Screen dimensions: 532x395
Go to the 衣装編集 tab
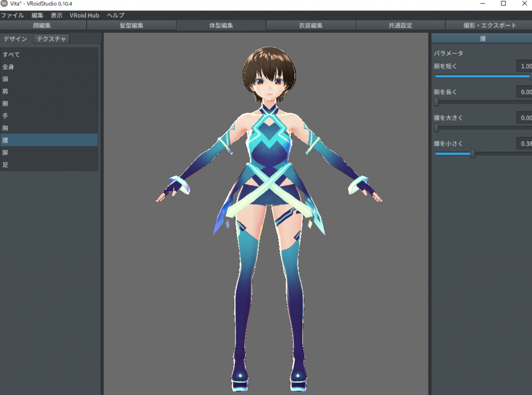click(x=311, y=25)
